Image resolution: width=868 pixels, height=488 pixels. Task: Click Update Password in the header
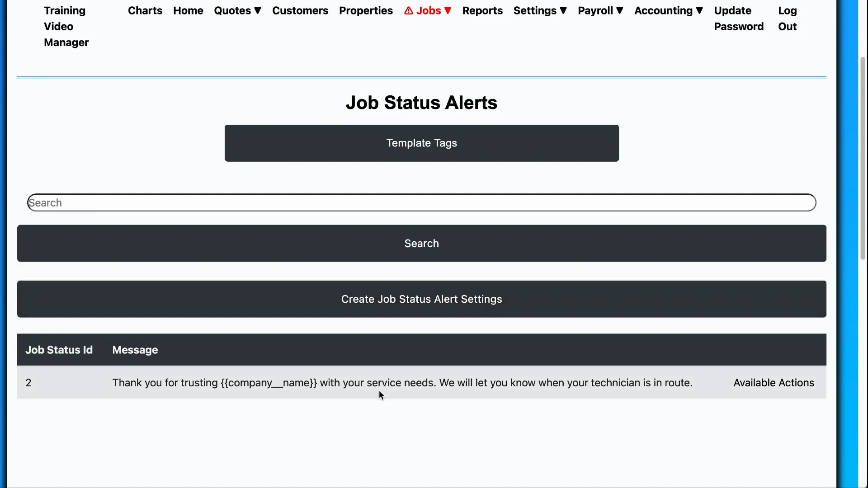[739, 18]
